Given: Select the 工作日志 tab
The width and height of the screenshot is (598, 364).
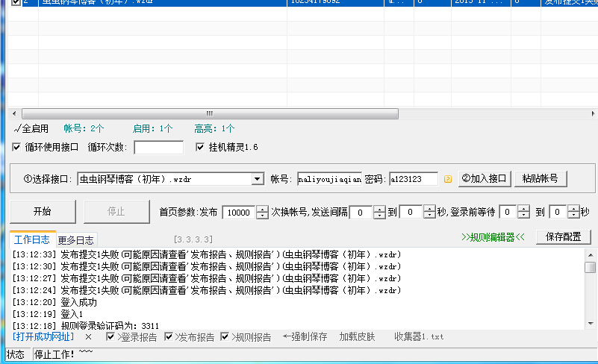Looking at the screenshot, I should click(31, 239).
